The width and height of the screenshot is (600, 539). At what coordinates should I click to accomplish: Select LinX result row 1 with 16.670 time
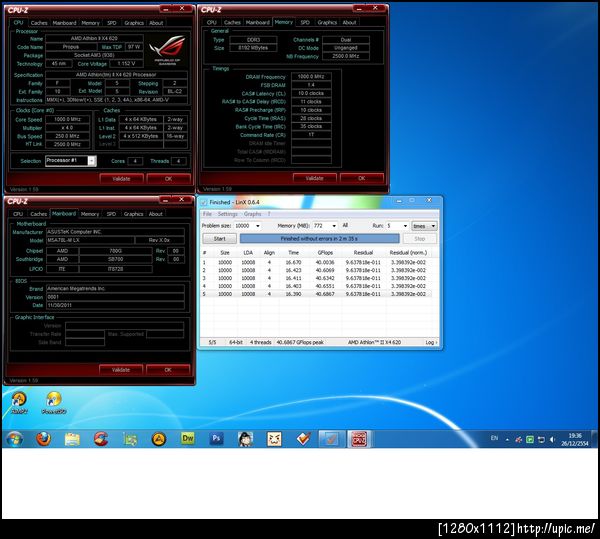(x=317, y=262)
